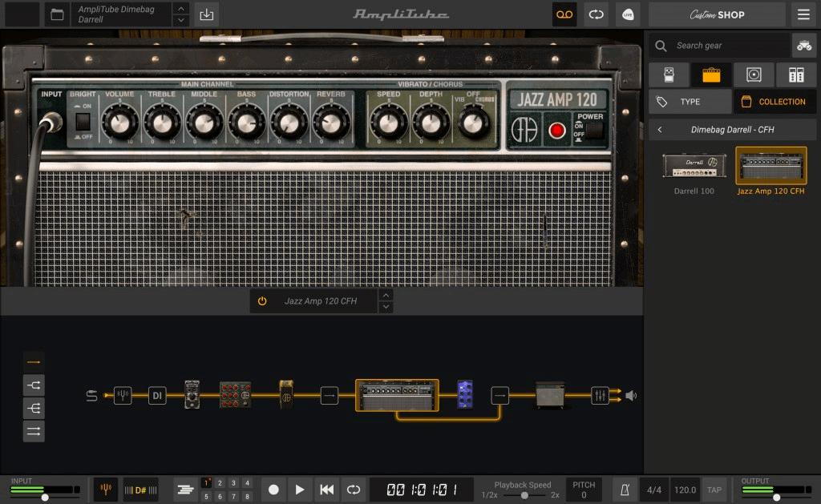Click the chain input icon

[x=91, y=396]
